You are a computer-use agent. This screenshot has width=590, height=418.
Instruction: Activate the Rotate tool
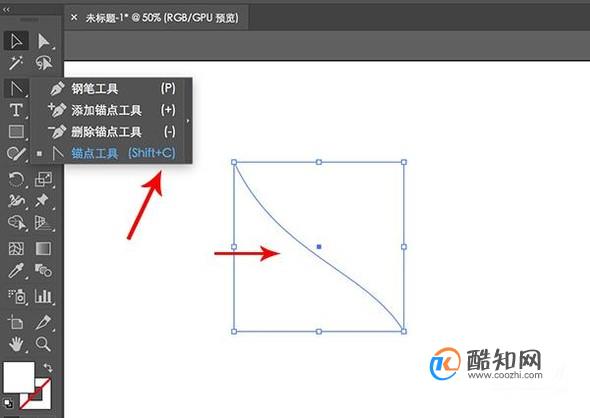coord(16,179)
